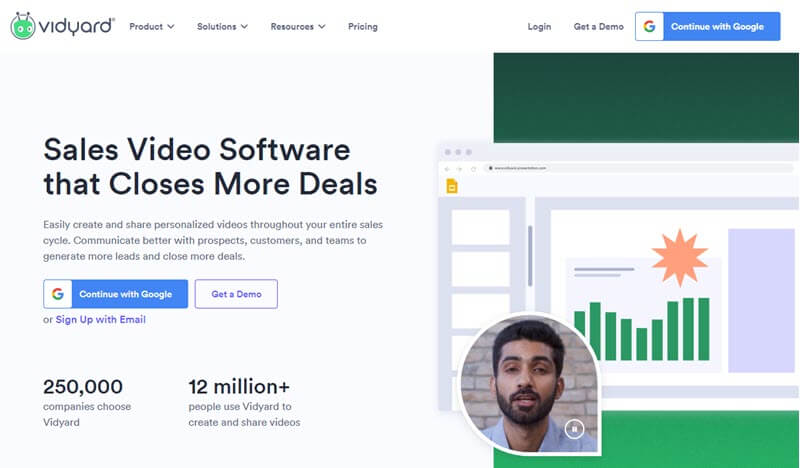Viewport: 800px width, 468px height.
Task: Click the outlined Get a Demo button
Action: coord(236,294)
